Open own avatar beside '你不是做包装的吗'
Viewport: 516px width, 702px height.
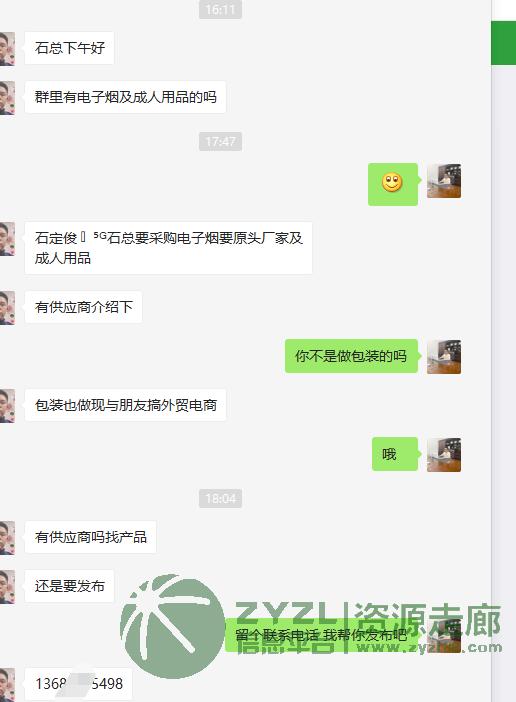(444, 357)
